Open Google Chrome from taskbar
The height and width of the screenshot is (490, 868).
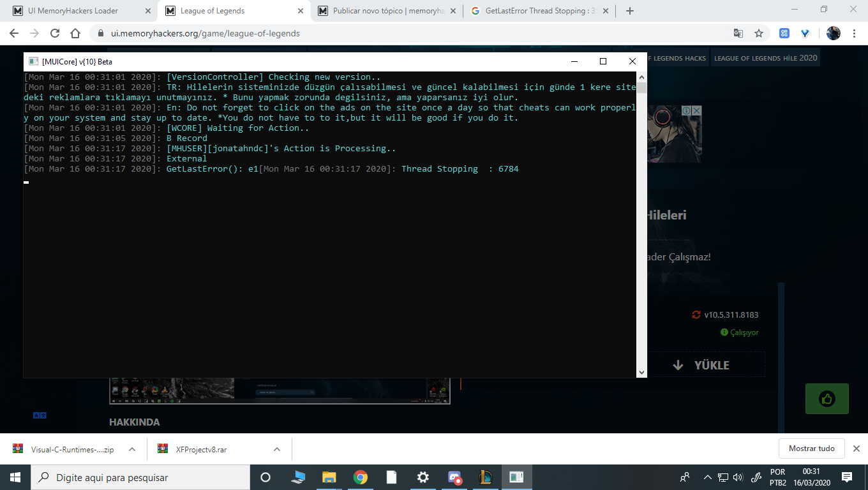coord(361,477)
